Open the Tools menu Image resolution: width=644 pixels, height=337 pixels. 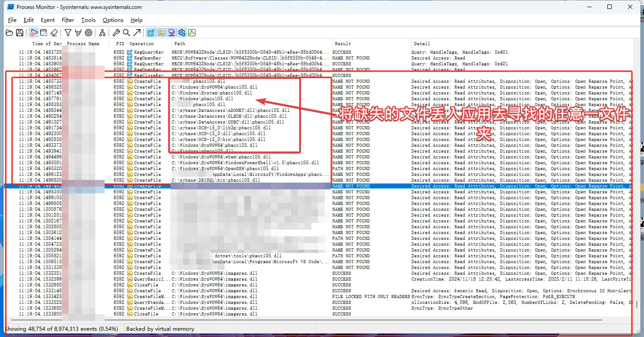click(x=89, y=20)
